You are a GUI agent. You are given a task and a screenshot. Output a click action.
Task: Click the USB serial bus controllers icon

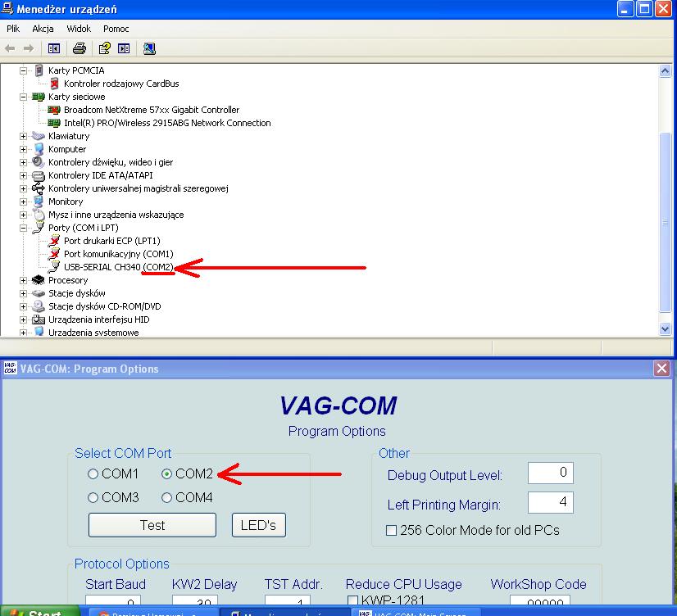click(x=39, y=188)
